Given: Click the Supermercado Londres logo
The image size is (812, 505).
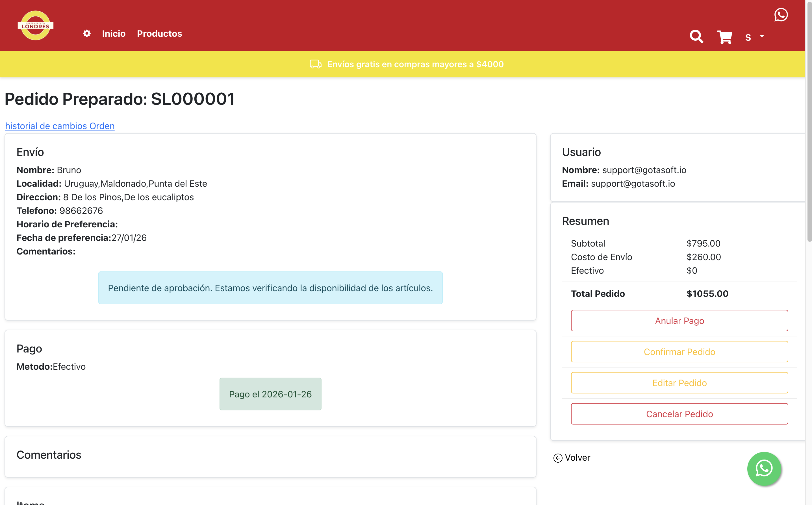Looking at the screenshot, I should 35,26.
